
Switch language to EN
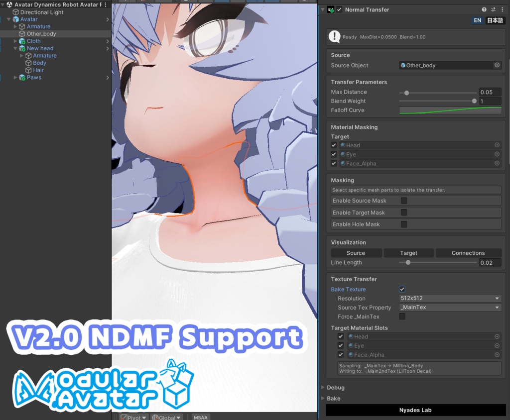point(477,20)
